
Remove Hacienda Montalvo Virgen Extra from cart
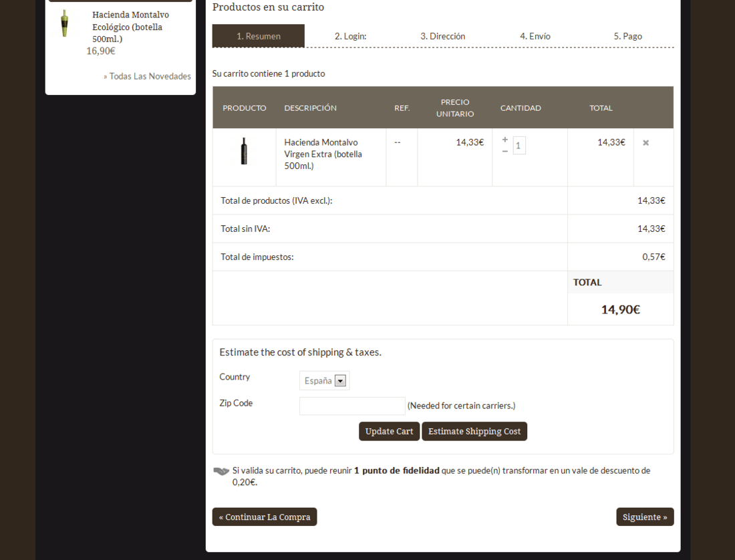tap(645, 143)
